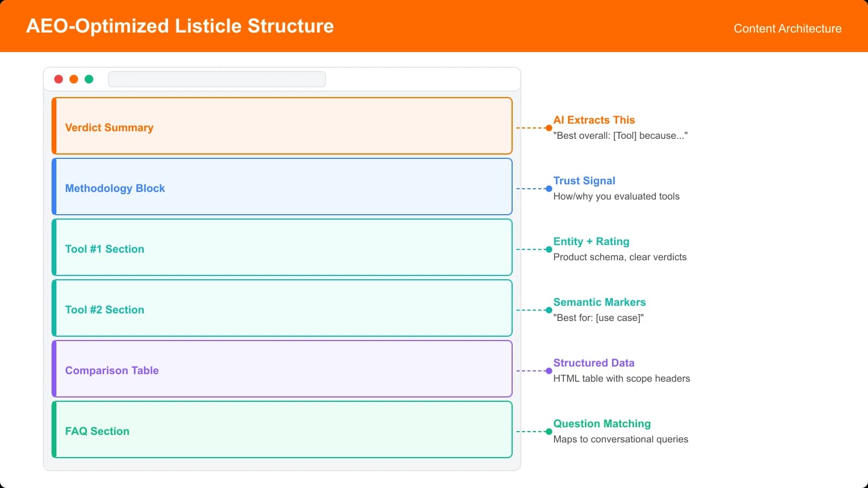Open the AI Extracts This annotation
Screen dimensions: 868x488
tap(594, 120)
